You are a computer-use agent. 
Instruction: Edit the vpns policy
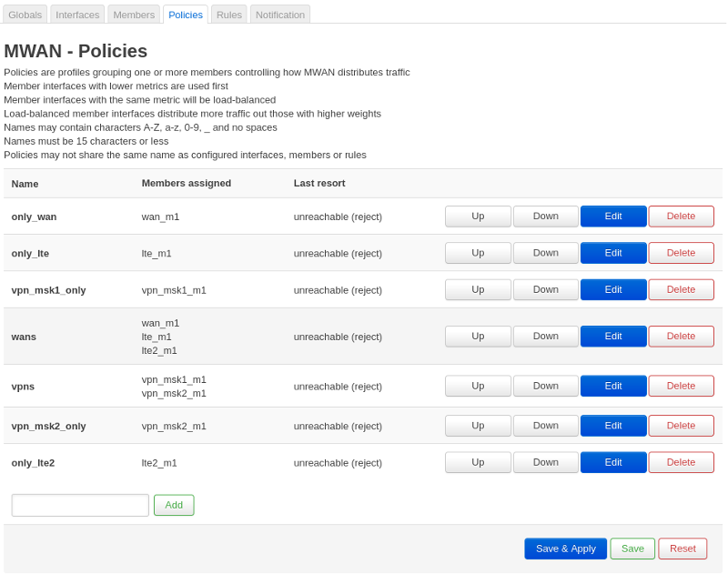(613, 387)
